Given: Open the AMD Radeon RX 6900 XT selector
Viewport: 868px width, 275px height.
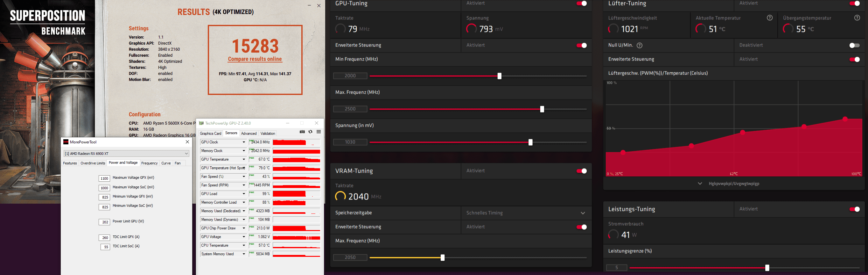Looking at the screenshot, I should (x=126, y=154).
